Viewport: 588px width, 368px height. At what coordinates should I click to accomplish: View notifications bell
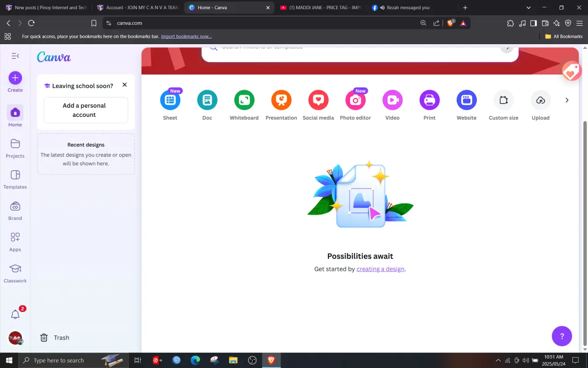[15, 315]
